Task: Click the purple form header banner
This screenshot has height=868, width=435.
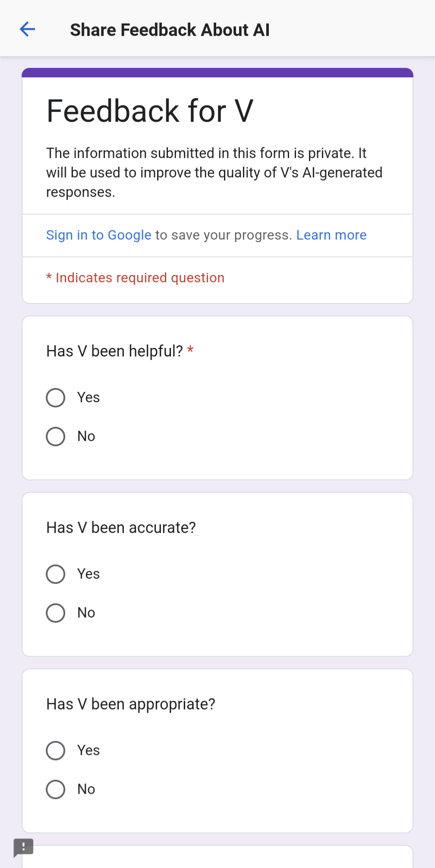Action: 217,73
